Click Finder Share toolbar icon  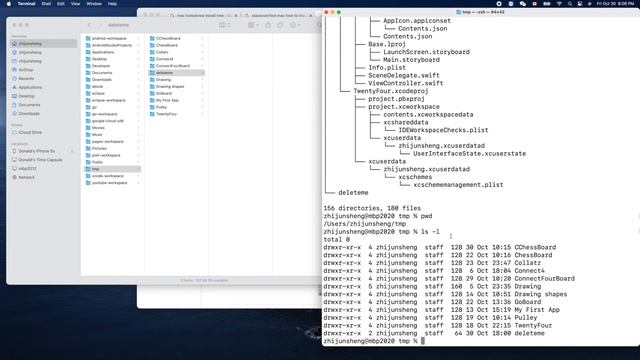point(268,25)
